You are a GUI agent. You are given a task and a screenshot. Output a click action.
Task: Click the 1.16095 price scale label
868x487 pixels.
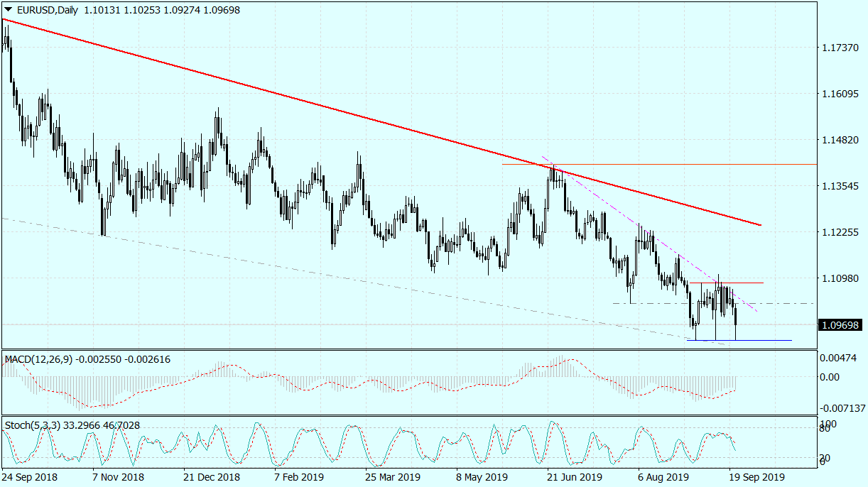(x=839, y=94)
